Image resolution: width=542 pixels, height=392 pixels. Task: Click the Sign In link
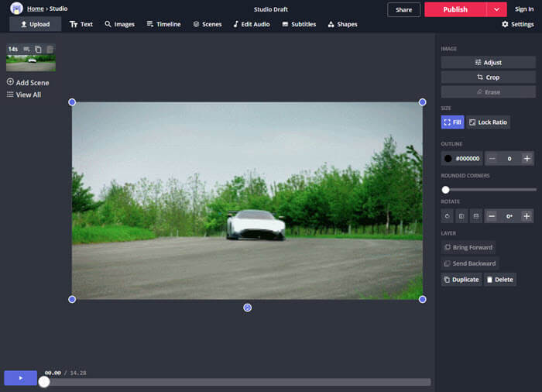(x=524, y=9)
